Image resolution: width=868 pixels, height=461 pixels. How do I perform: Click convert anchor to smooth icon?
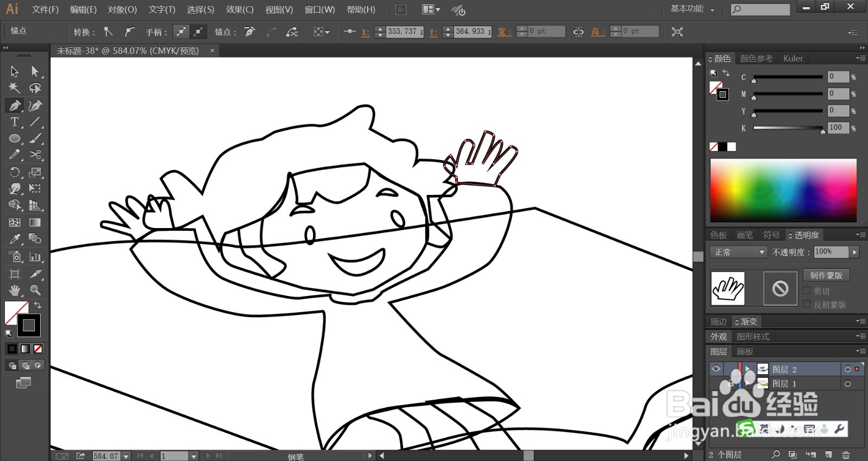pyautogui.click(x=129, y=31)
